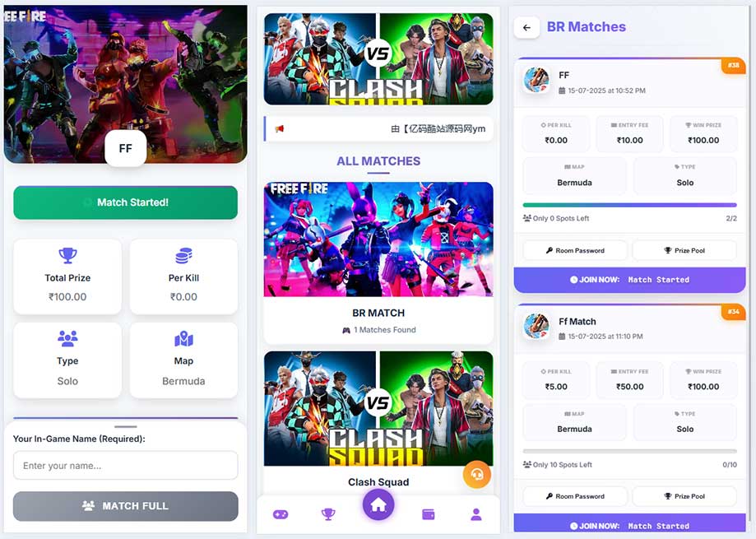Open the BR MATCH category card
756x539 pixels.
pos(378,263)
